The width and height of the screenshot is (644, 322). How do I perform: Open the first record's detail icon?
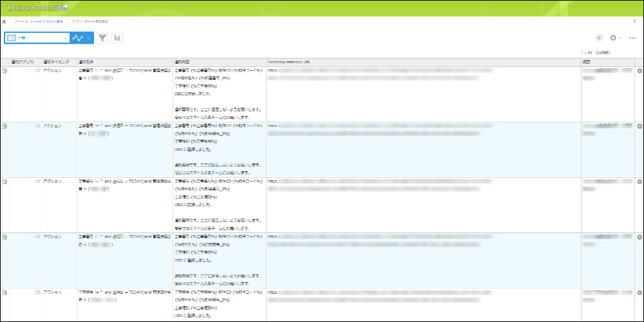pyautogui.click(x=5, y=71)
